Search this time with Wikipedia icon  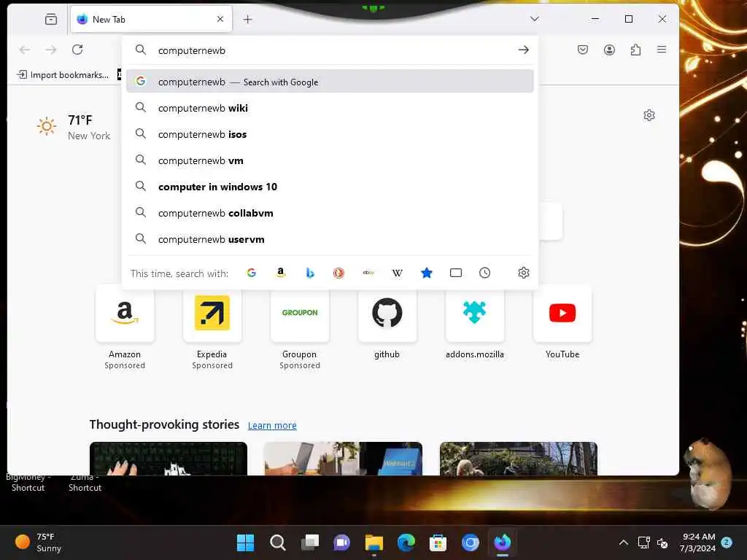(x=398, y=273)
